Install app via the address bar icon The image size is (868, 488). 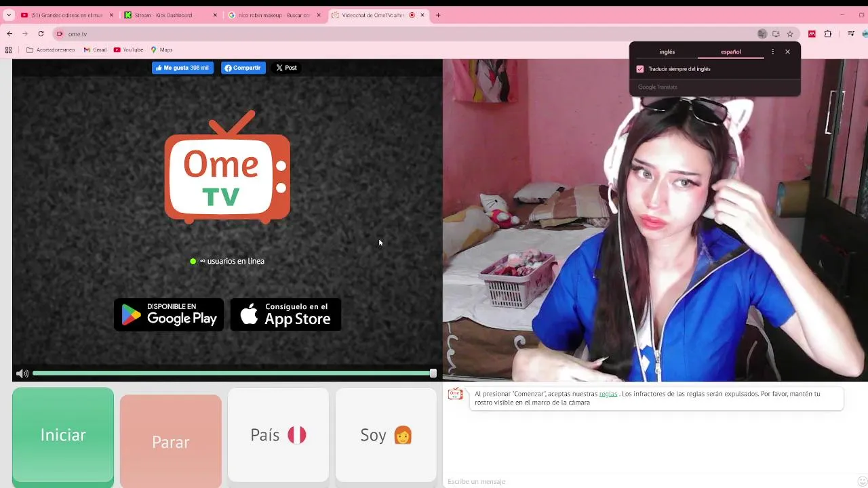pyautogui.click(x=776, y=34)
